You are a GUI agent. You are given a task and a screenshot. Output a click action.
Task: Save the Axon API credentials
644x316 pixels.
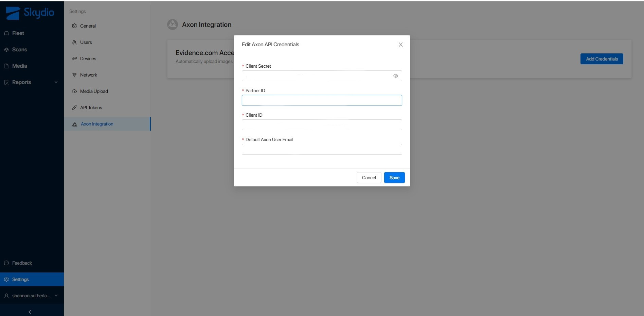394,178
